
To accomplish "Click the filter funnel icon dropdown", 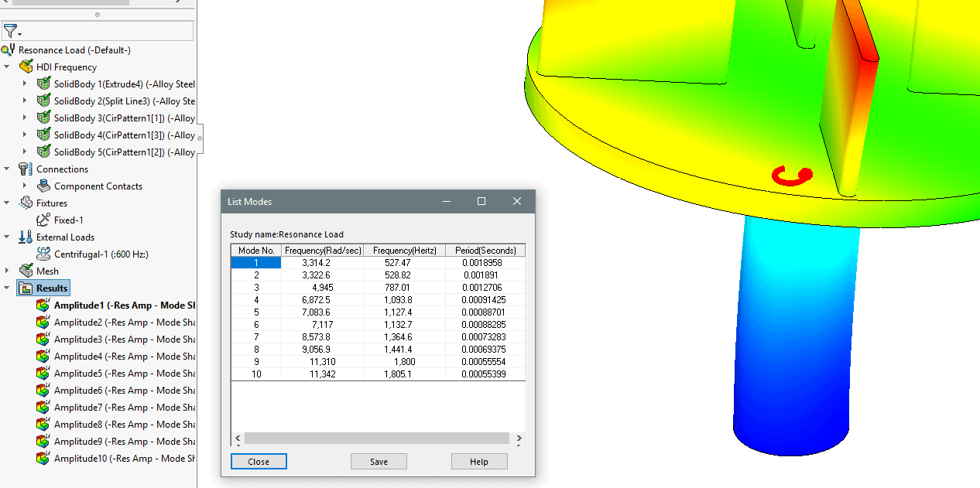I will pos(12,32).
